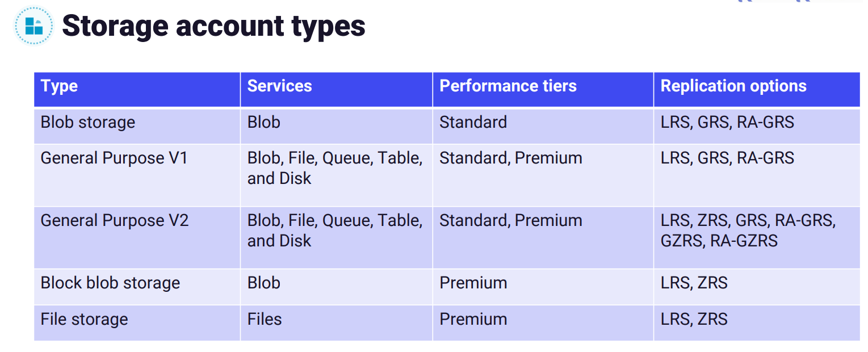Click the 'Standard' performance tier cell
The image size is (868, 352).
click(473, 123)
